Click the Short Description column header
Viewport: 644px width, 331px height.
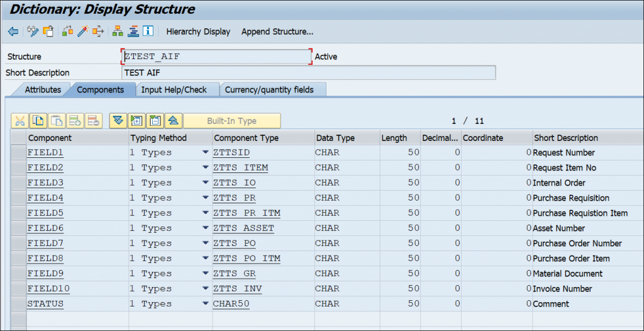[588, 138]
